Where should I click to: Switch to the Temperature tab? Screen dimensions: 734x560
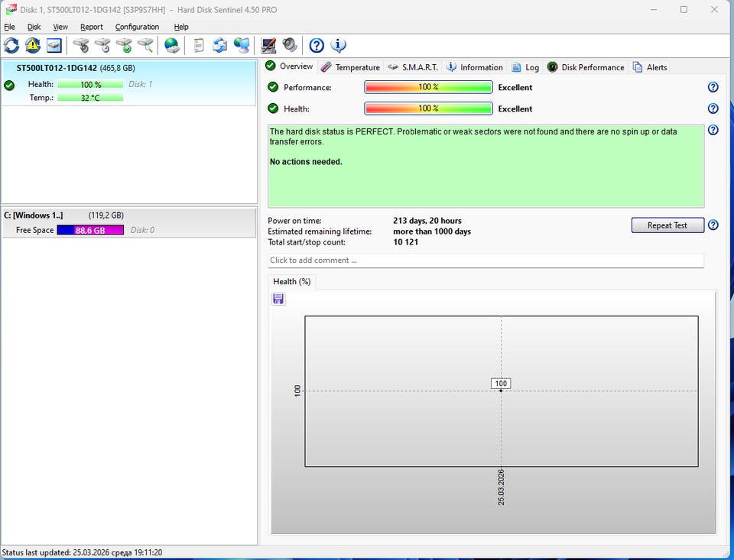point(350,67)
